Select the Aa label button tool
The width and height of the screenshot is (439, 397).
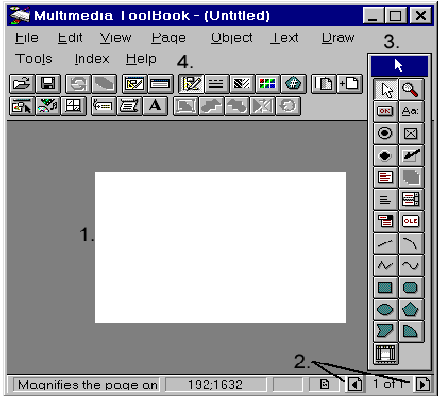coord(411,111)
